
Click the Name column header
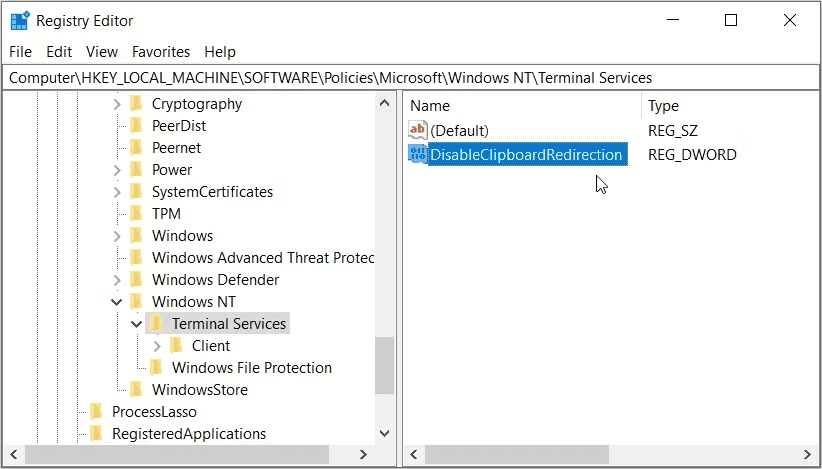tap(430, 106)
